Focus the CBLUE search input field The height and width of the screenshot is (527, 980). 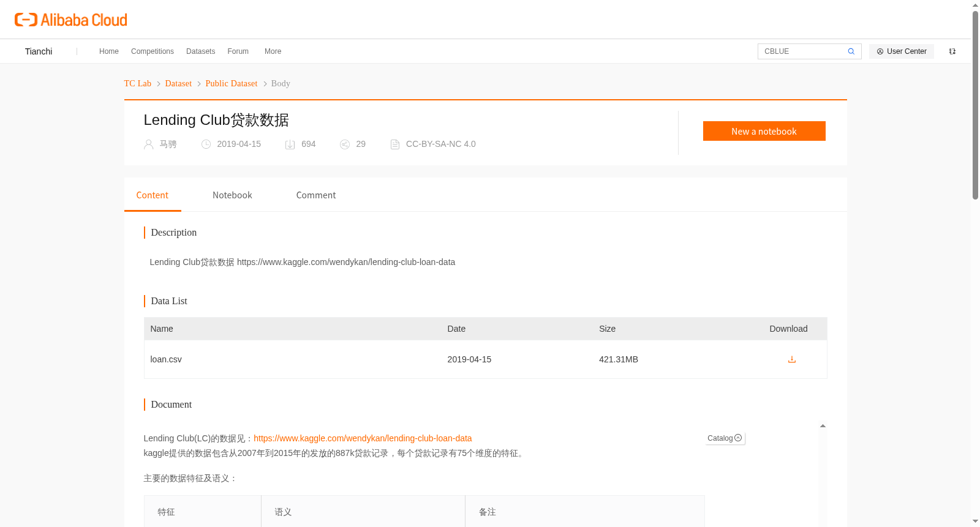[x=804, y=51]
